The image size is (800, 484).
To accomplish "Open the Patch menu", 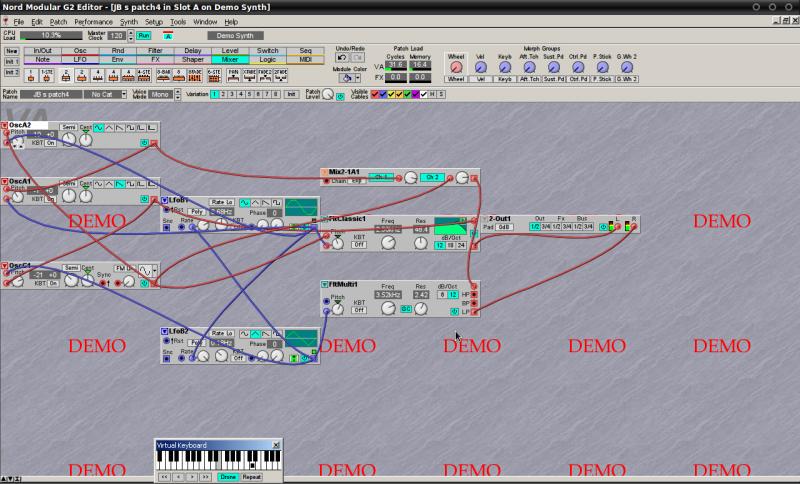I will (x=58, y=22).
